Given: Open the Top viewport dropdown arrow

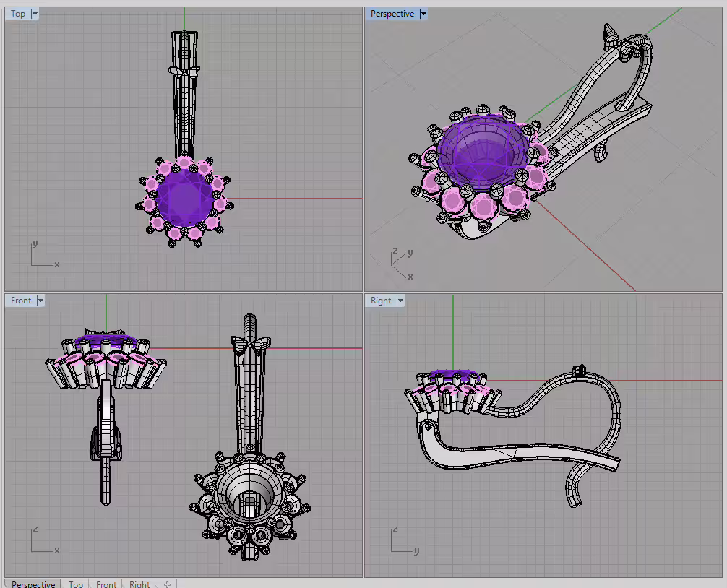Looking at the screenshot, I should (34, 14).
